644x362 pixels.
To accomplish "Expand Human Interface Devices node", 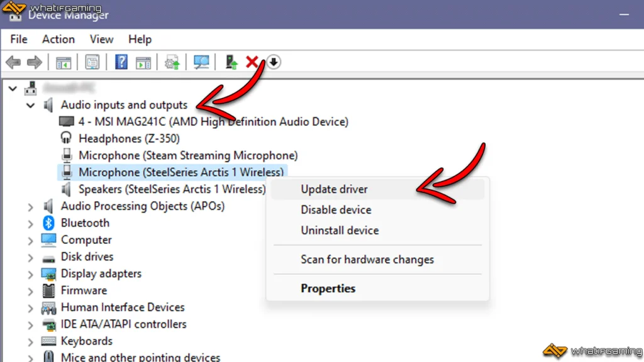I will (30, 308).
